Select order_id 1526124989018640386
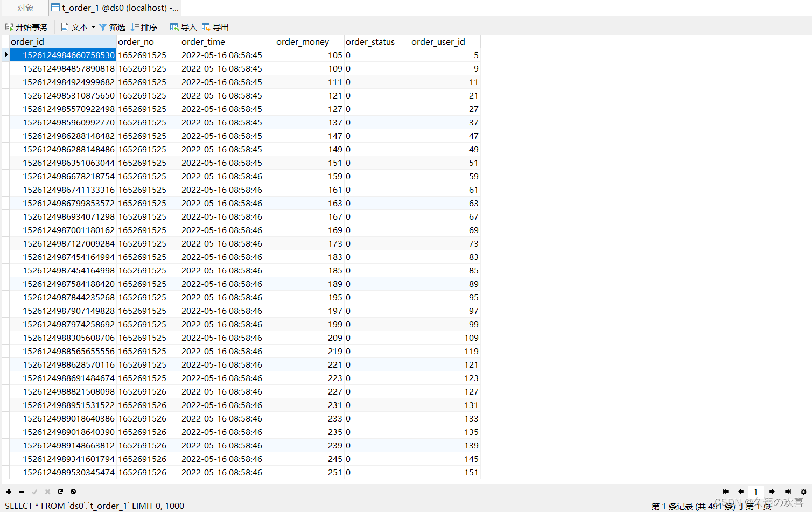 point(63,418)
